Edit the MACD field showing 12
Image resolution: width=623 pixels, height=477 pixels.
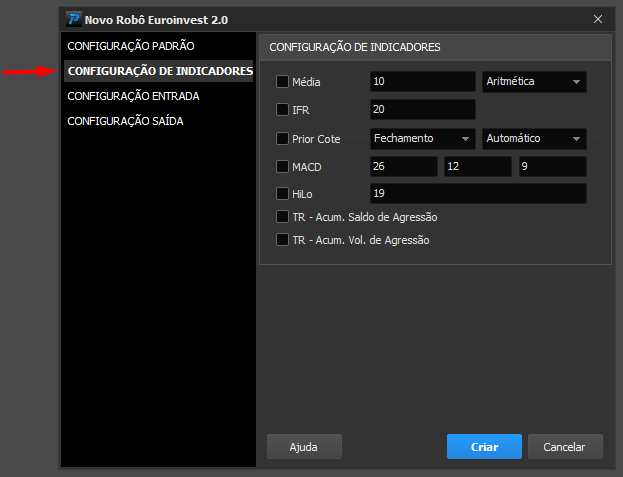click(x=478, y=166)
